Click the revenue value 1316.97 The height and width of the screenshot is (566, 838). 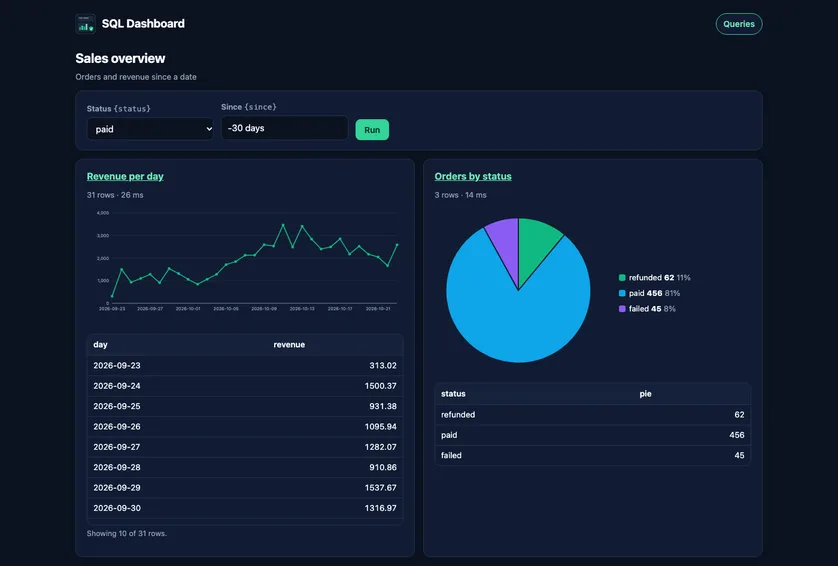[381, 508]
